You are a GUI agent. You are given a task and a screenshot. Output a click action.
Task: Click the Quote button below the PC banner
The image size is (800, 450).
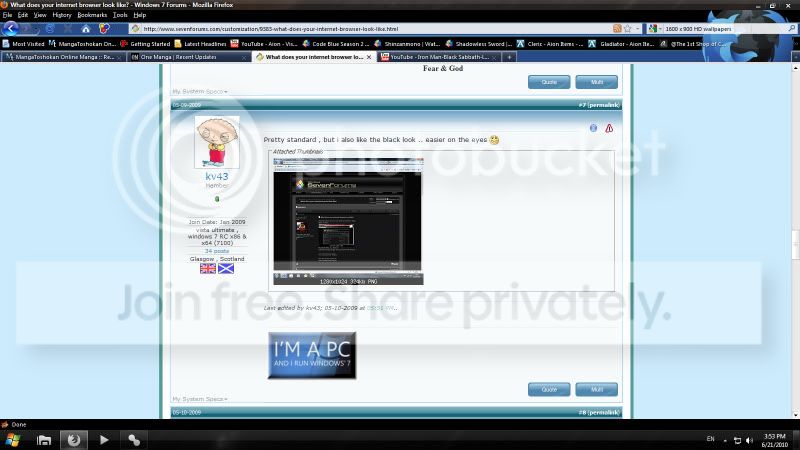pos(549,389)
